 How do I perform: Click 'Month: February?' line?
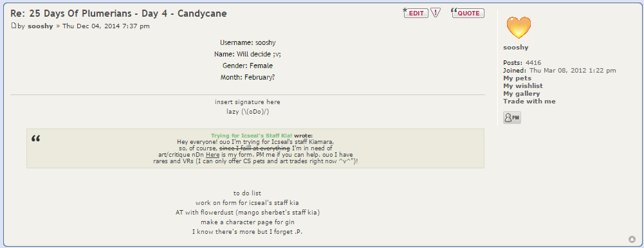[248, 77]
